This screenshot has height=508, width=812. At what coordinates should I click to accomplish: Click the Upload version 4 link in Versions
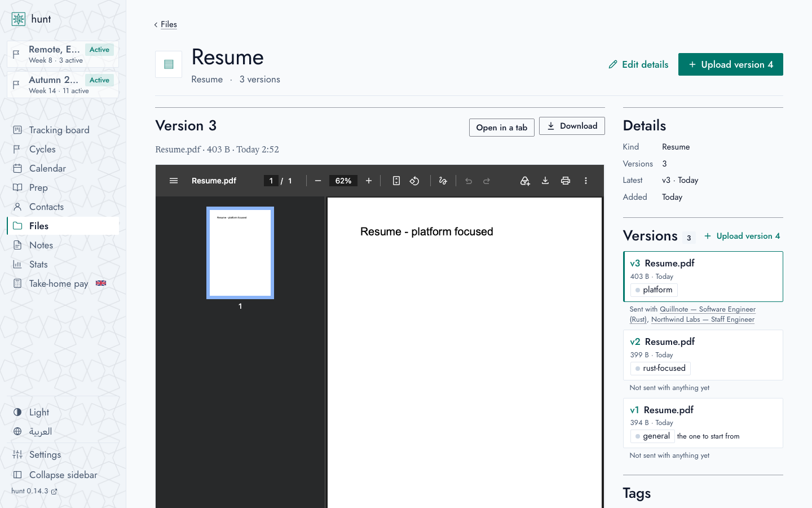pyautogui.click(x=742, y=236)
